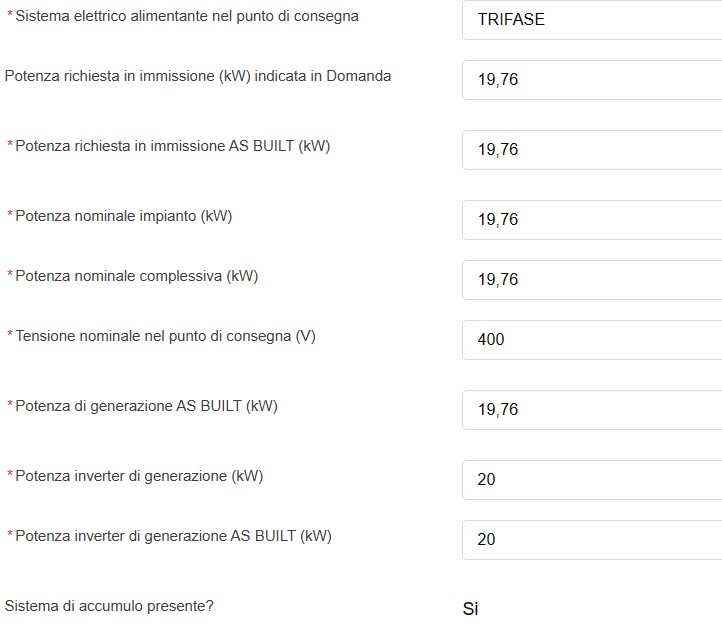This screenshot has width=722, height=627.
Task: Select the Potenza inverter di generazione (kW) input
Action: click(591, 480)
